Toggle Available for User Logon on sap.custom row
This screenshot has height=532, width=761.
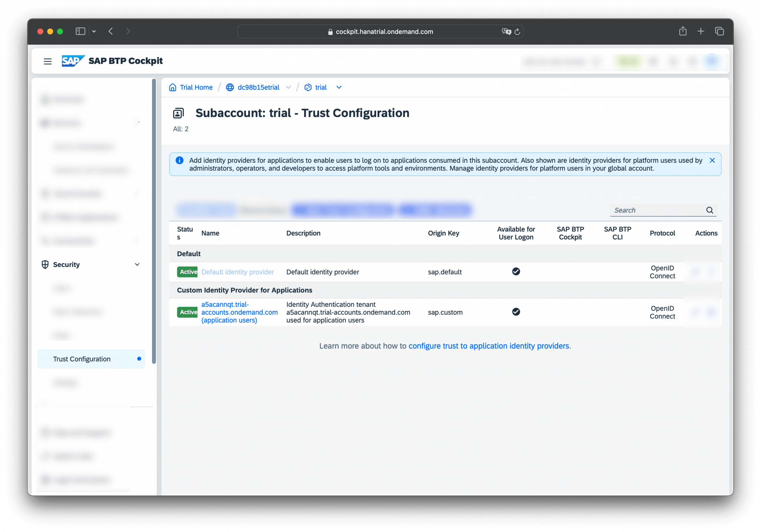(516, 312)
